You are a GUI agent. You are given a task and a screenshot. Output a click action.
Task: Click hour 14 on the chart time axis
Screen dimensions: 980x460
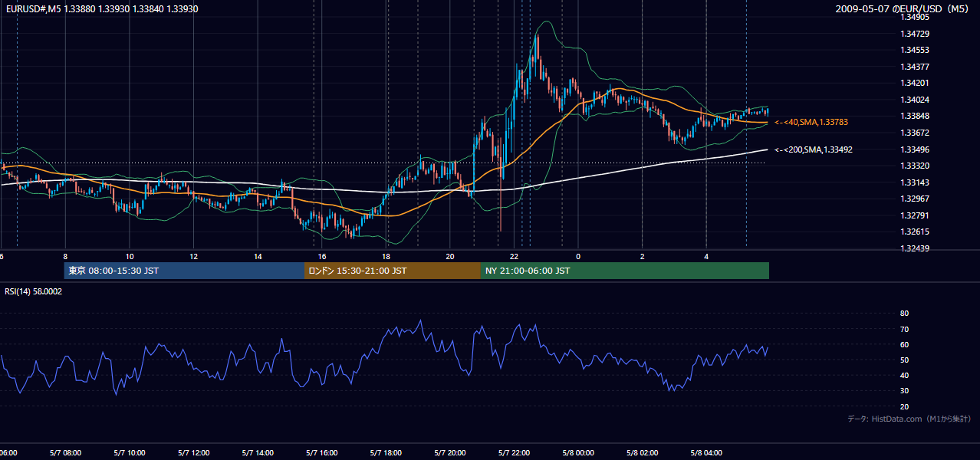(x=258, y=256)
